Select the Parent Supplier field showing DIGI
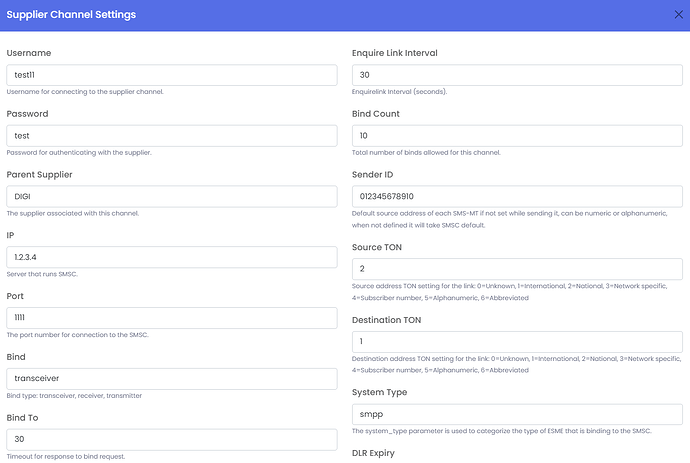Image resolution: width=690 pixels, height=463 pixels. click(172, 197)
